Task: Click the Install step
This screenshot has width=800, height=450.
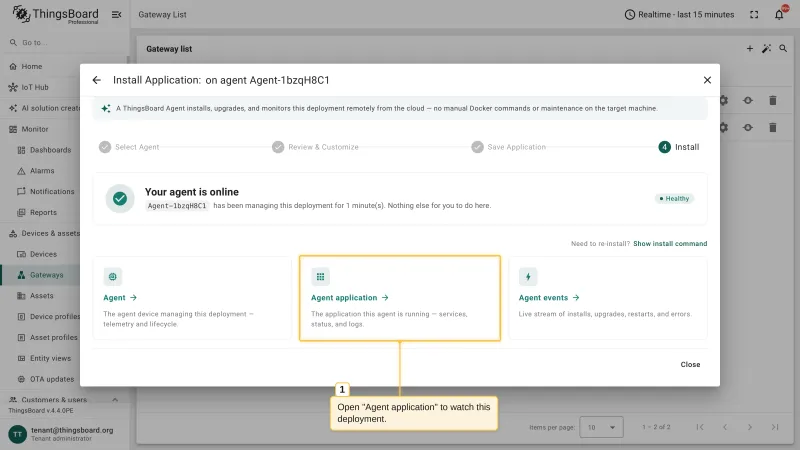Action: tap(679, 147)
